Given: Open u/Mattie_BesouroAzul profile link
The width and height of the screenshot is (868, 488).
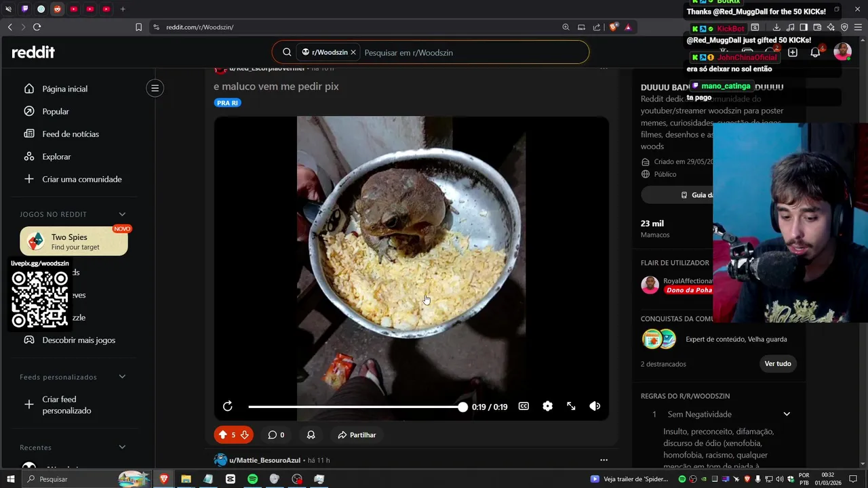Looking at the screenshot, I should pos(264,460).
